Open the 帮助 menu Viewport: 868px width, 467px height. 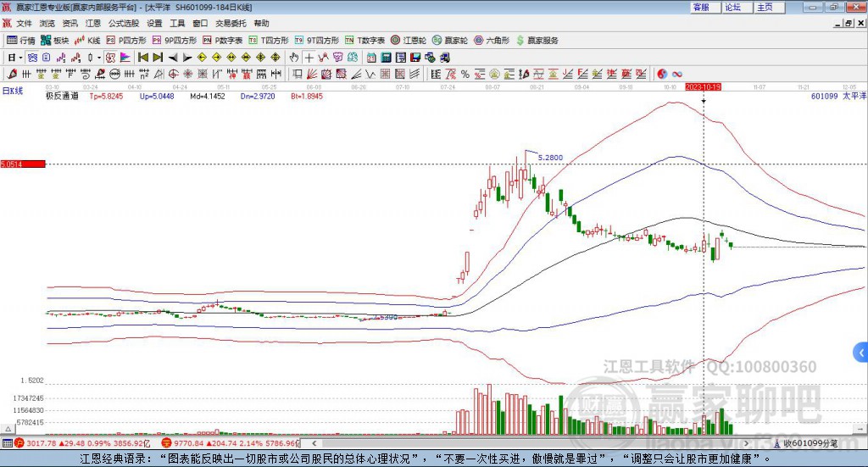click(261, 23)
